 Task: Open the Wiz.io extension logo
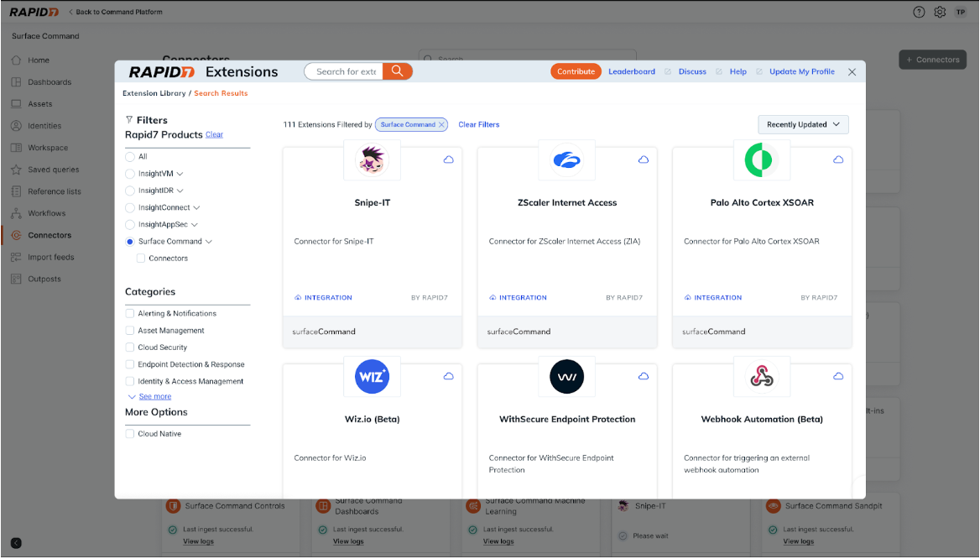pos(372,377)
